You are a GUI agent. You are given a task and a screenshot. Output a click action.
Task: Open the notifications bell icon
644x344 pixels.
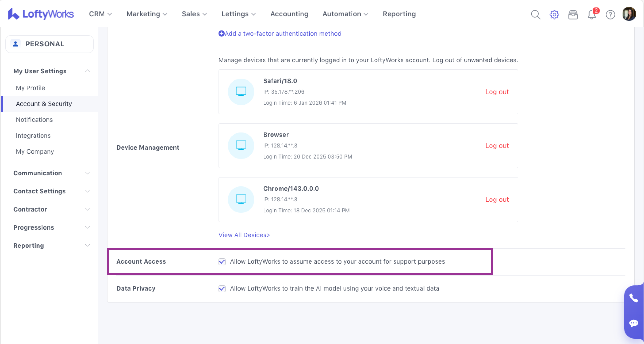pyautogui.click(x=592, y=15)
